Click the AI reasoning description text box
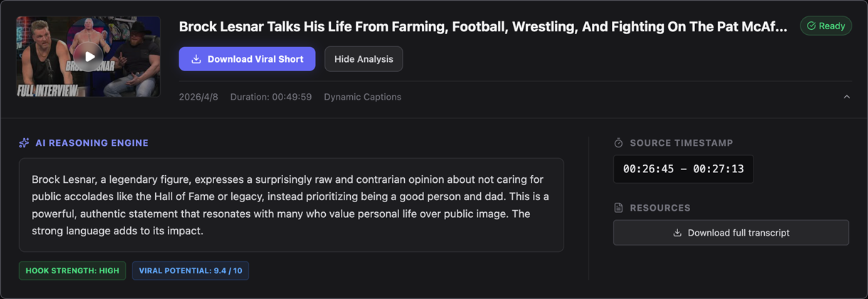Viewport: 868px width, 299px height. [291, 205]
